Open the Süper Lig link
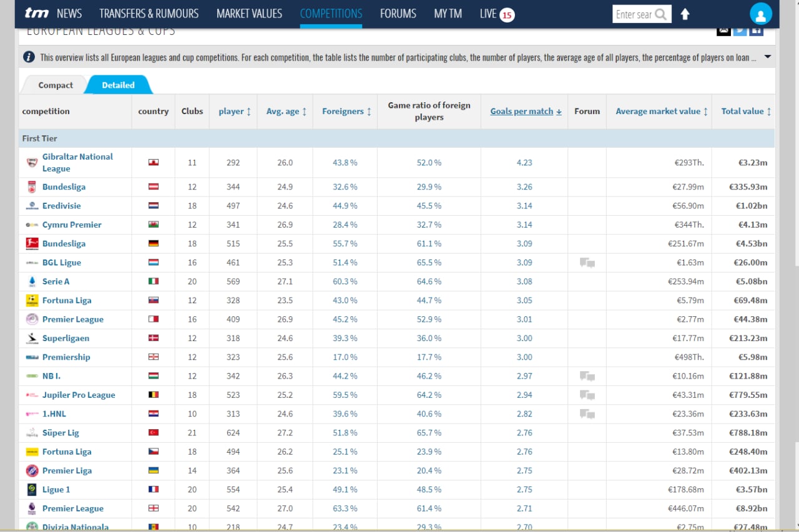Screen dimensions: 799x532 [61, 433]
